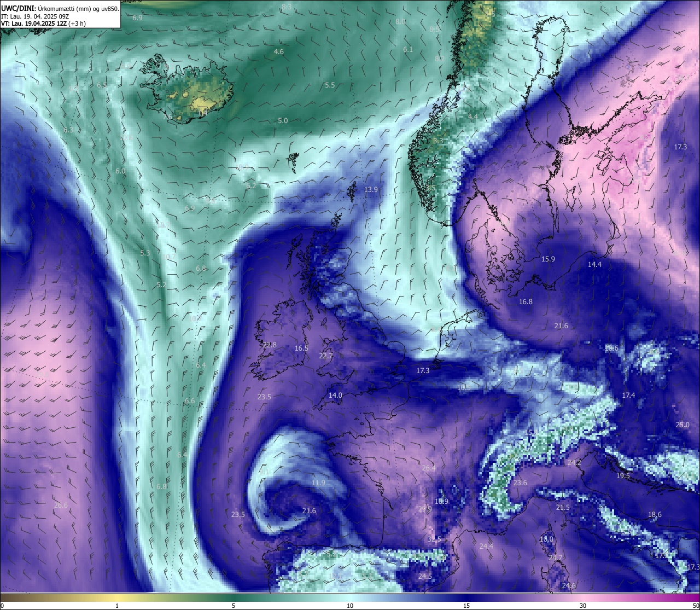Click the 19.5 value label
Image resolution: width=700 pixels, height=610 pixels.
tap(623, 475)
